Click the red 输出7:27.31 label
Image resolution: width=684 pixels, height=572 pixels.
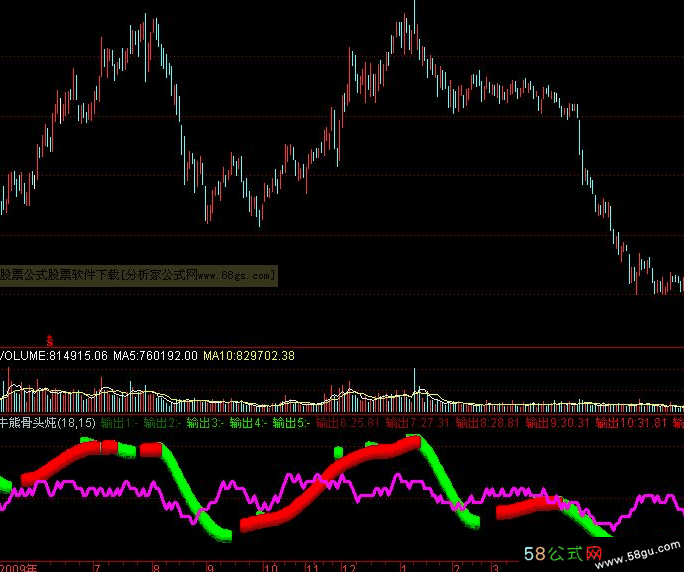point(413,424)
